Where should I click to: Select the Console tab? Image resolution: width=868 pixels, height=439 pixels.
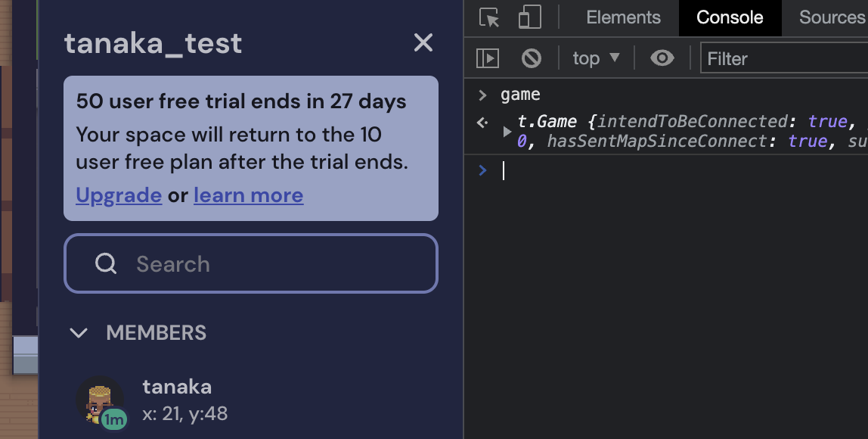[730, 17]
